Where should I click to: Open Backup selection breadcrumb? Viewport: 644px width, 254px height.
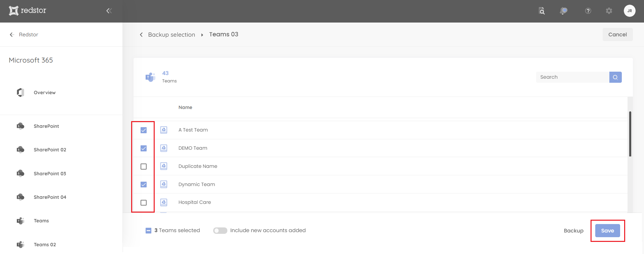pyautogui.click(x=172, y=35)
